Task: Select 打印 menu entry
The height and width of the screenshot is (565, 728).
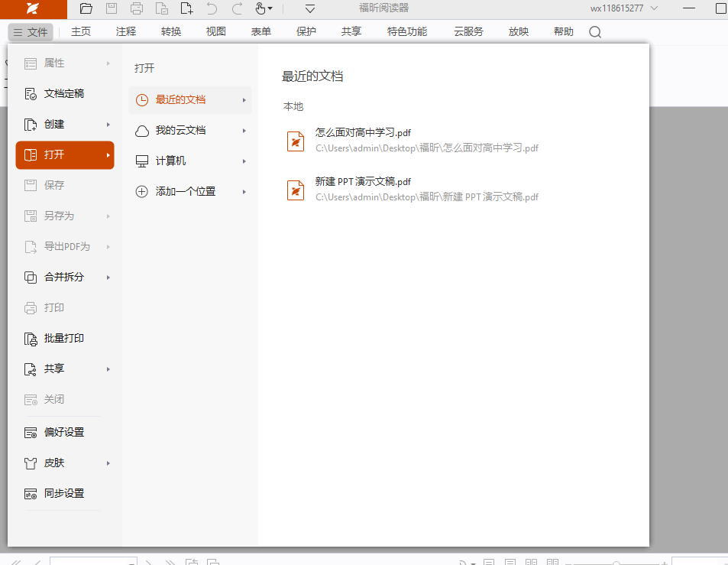Action: pos(65,307)
